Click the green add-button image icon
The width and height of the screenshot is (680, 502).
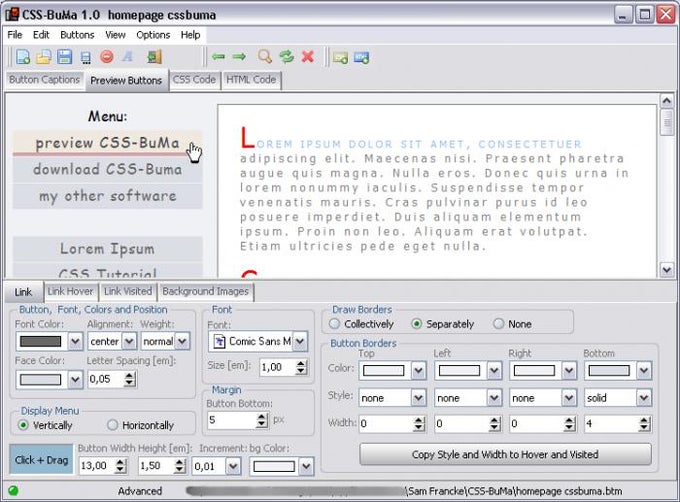(x=340, y=57)
